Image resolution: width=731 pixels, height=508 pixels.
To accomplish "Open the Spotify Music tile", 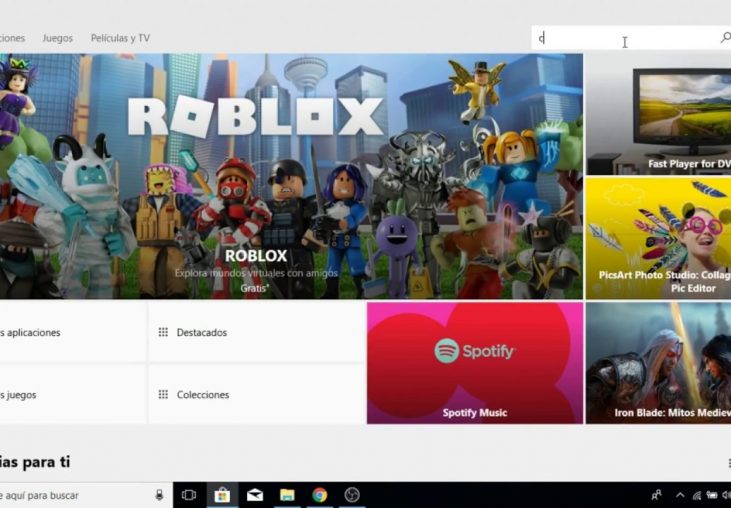I will [475, 363].
